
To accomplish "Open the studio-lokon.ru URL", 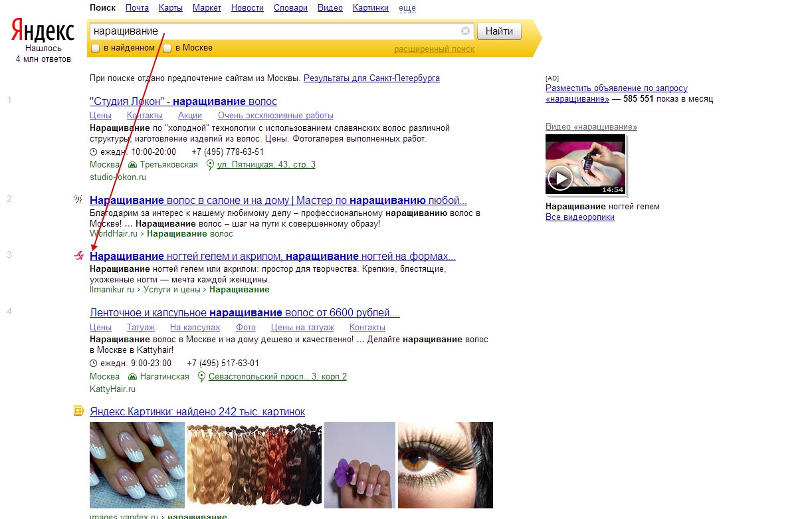I will pyautogui.click(x=118, y=177).
